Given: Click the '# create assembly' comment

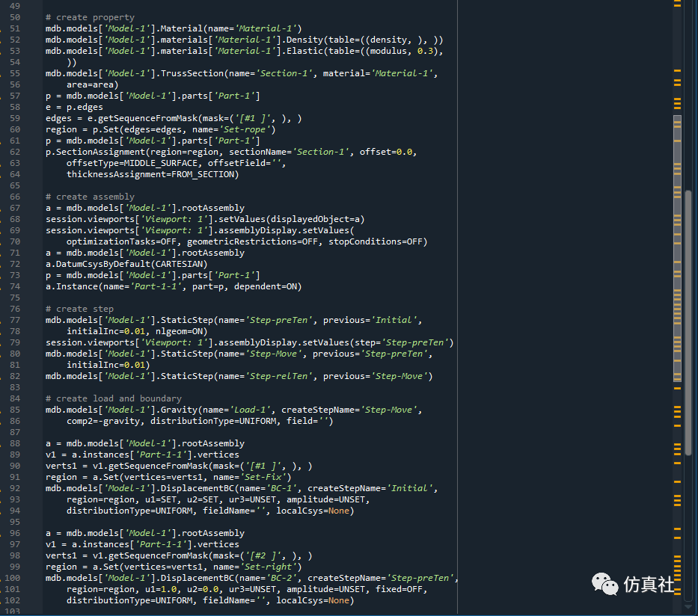Looking at the screenshot, I should tap(90, 197).
